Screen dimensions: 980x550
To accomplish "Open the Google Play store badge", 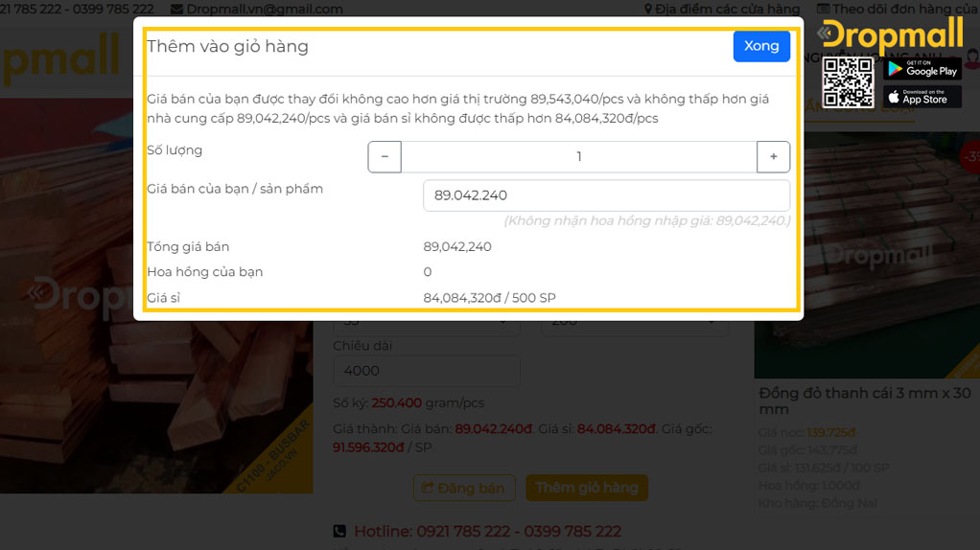I will 922,69.
